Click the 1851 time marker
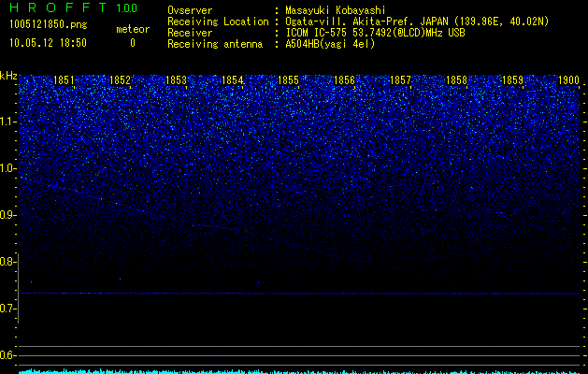The height and width of the screenshot is (374, 588). point(64,80)
